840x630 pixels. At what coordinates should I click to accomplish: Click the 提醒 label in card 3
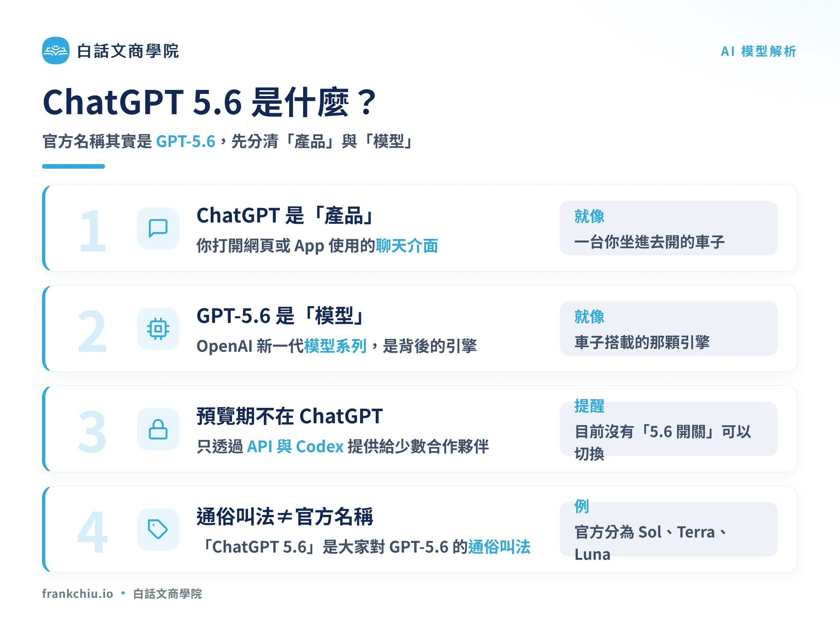tap(589, 406)
